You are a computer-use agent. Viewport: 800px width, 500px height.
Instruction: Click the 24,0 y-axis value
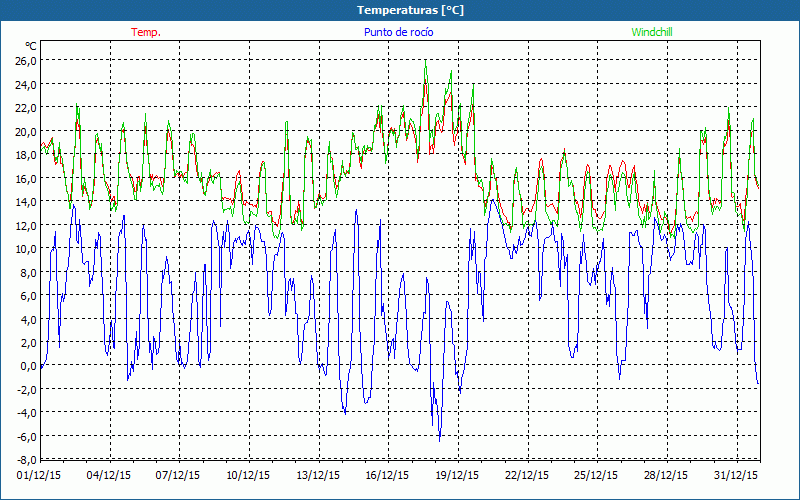pyautogui.click(x=27, y=84)
